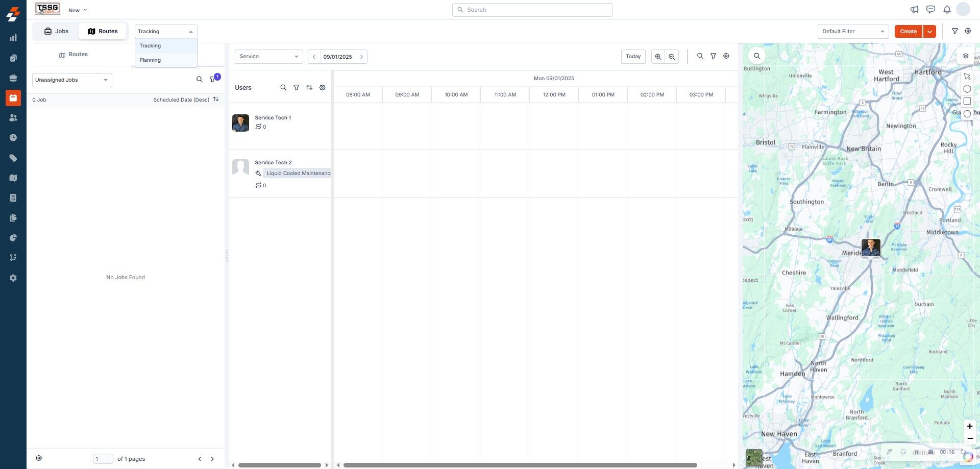This screenshot has width=980, height=469.
Task: Search the map with magnifier button
Action: (757, 56)
